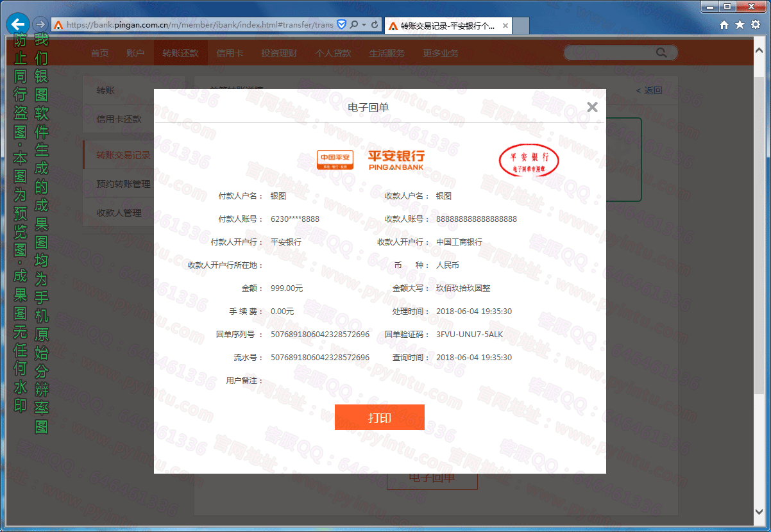Click the fee value 0.00元
Viewport: 771px width, 532px height.
tap(282, 312)
